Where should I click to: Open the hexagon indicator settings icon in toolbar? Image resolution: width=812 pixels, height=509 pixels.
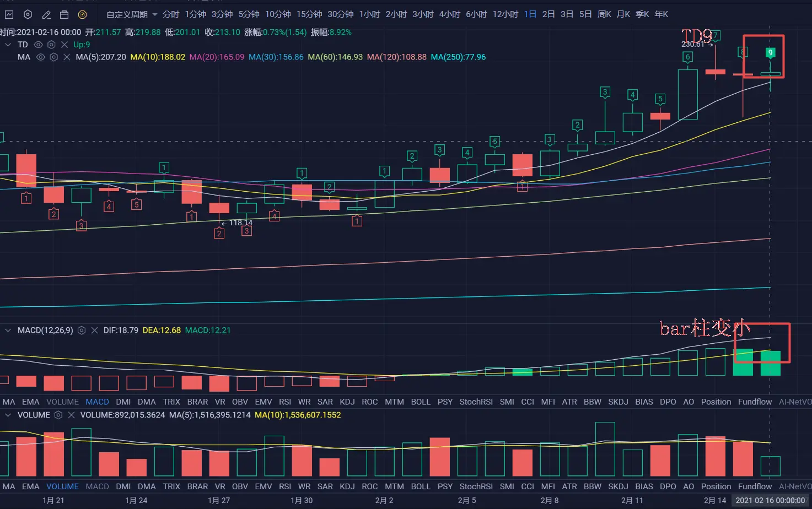click(x=28, y=14)
